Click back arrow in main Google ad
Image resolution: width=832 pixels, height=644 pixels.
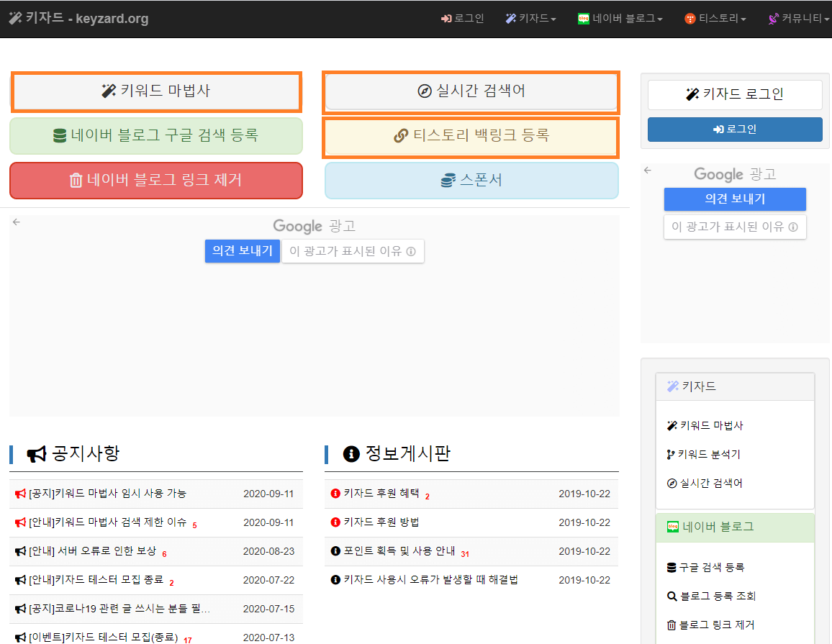(x=17, y=222)
